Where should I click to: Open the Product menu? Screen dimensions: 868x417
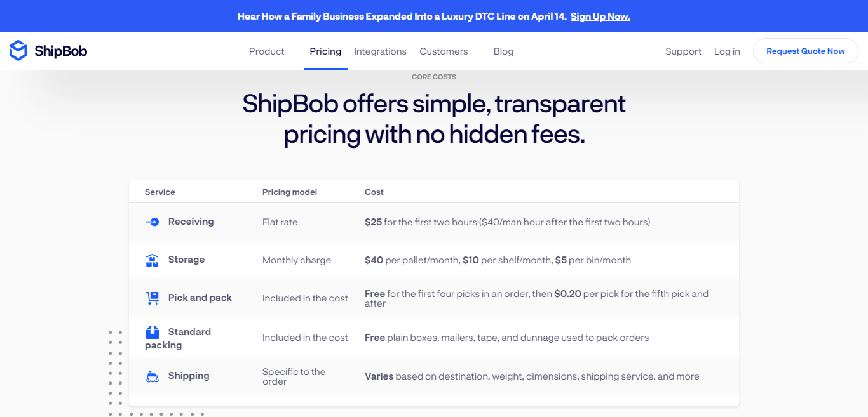point(267,51)
